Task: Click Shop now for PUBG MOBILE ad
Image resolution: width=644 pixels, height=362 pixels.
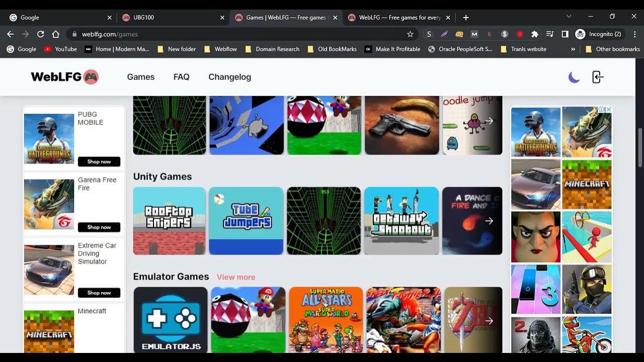Action: pyautogui.click(x=99, y=162)
